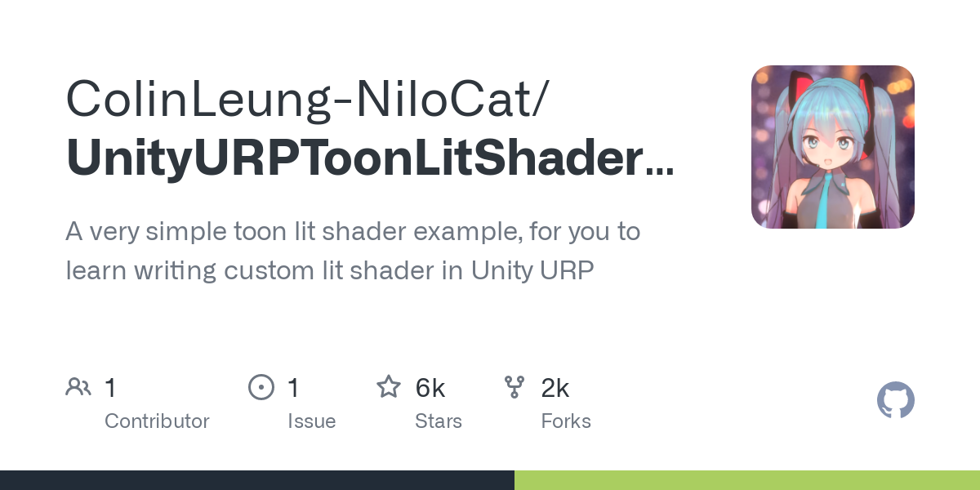Open the ColinLeung-NiloCat owner name
Image resolution: width=980 pixels, height=490 pixels.
pyautogui.click(x=309, y=98)
